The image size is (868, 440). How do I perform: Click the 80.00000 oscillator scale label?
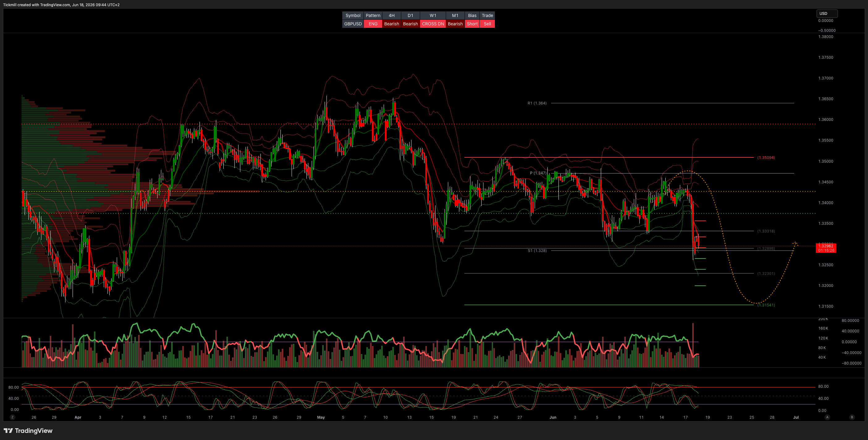click(850, 321)
